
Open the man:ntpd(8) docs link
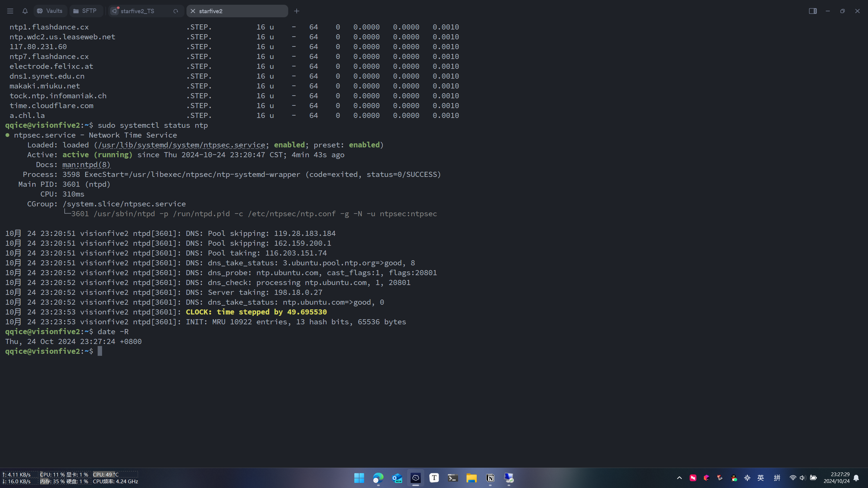coord(86,165)
